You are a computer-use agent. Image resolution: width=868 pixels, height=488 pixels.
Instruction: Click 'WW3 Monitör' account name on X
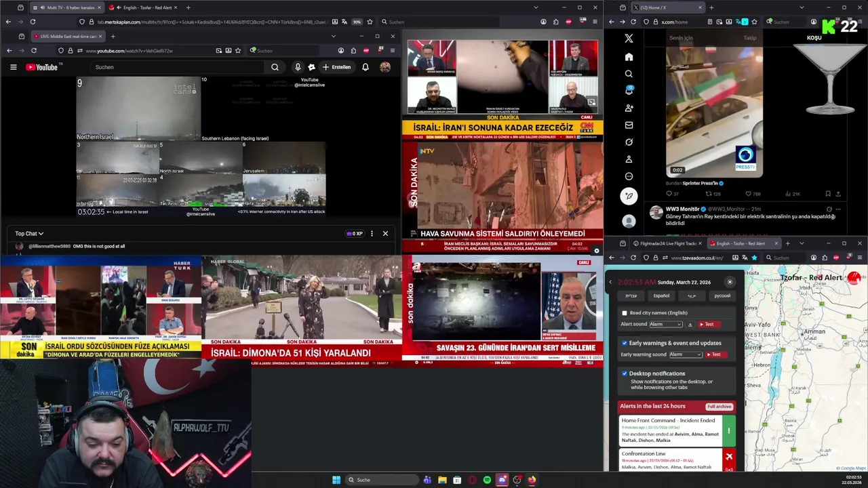682,209
